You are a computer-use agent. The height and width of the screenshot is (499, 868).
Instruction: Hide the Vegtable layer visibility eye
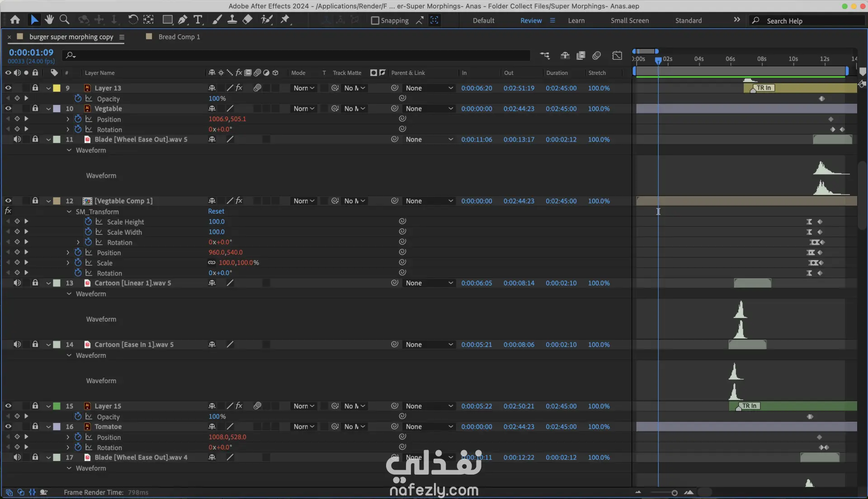point(8,109)
